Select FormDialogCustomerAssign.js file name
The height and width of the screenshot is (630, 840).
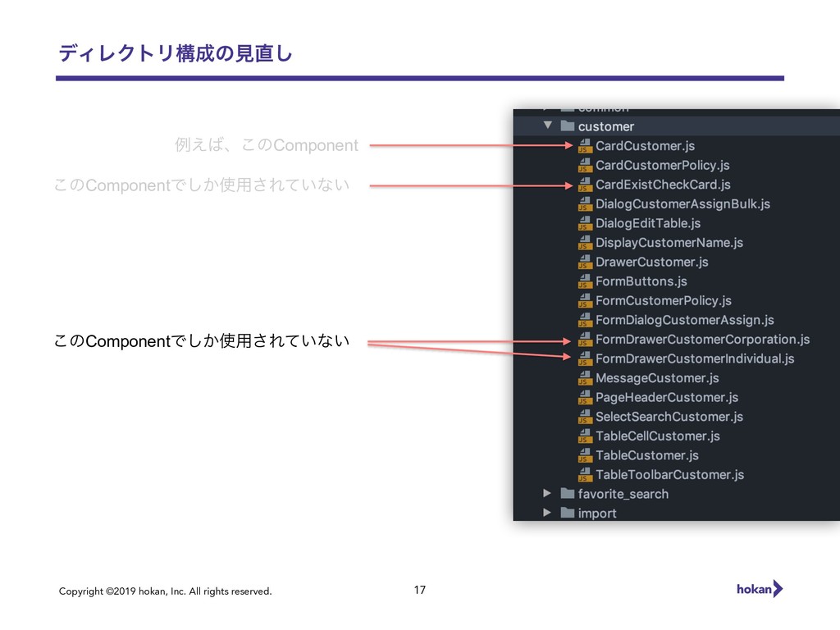click(685, 319)
